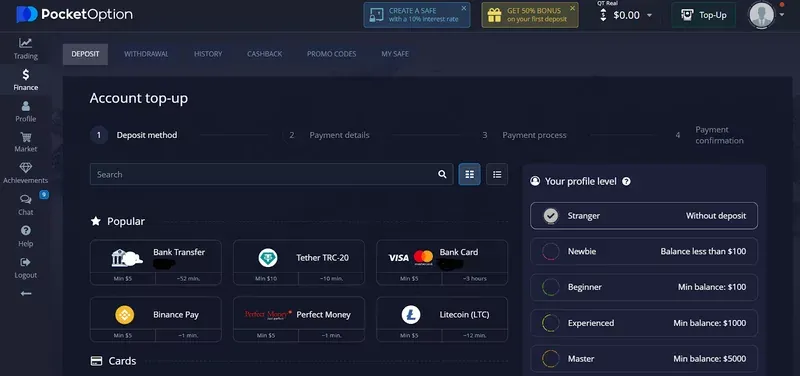The height and width of the screenshot is (376, 800).
Task: Select the Finance dollar icon
Action: (26, 75)
